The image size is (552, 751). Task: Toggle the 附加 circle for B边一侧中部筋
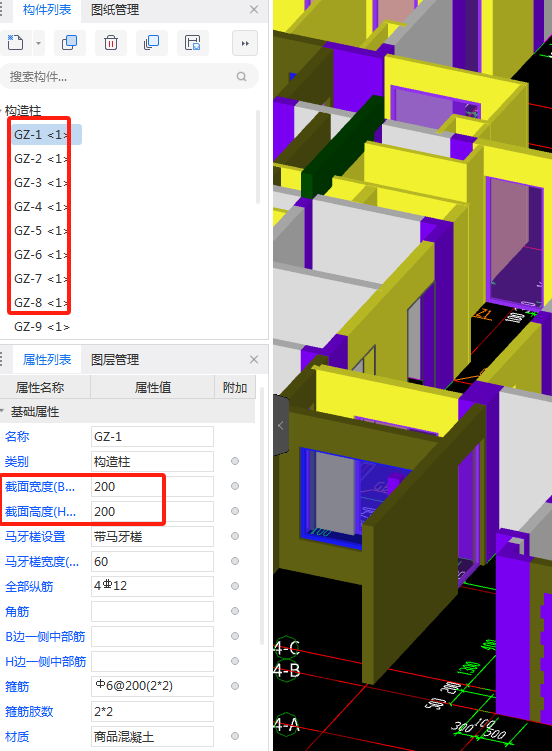click(235, 636)
